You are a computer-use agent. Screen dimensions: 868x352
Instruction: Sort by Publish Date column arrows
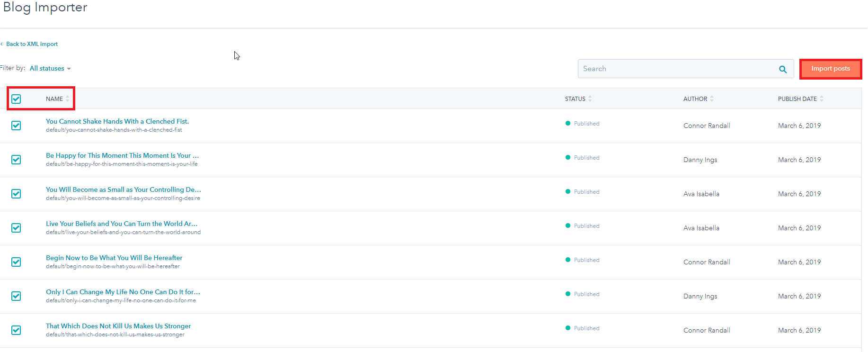click(822, 99)
